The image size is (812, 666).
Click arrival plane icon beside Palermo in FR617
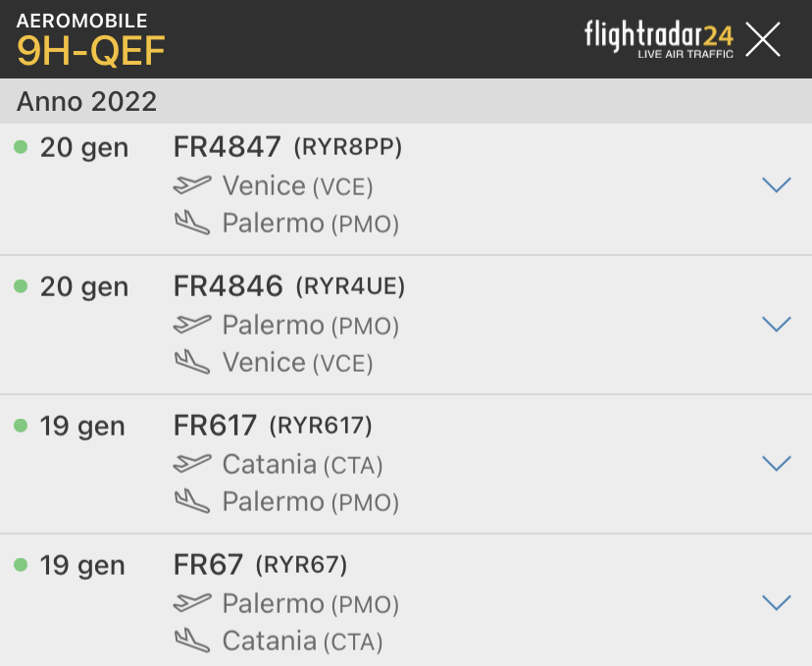pyautogui.click(x=192, y=501)
